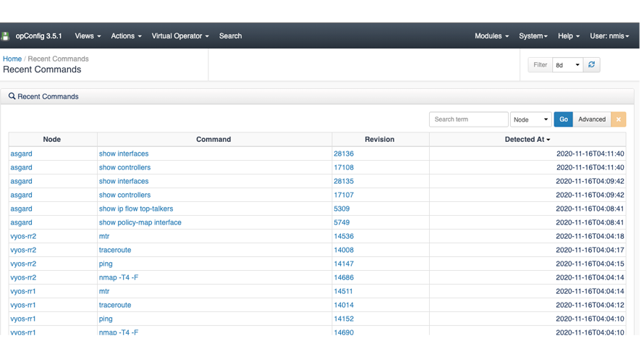This screenshot has height=362, width=644.
Task: Open revision 14511 link
Action: click(x=343, y=291)
